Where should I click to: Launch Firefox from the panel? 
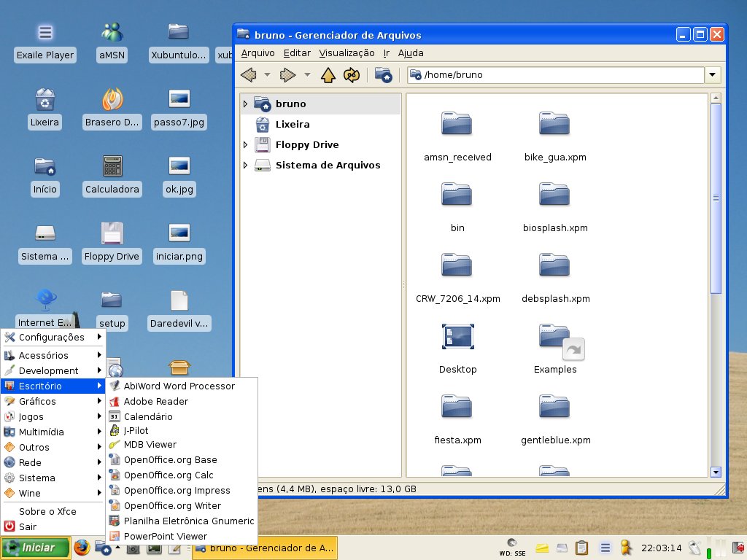82,548
